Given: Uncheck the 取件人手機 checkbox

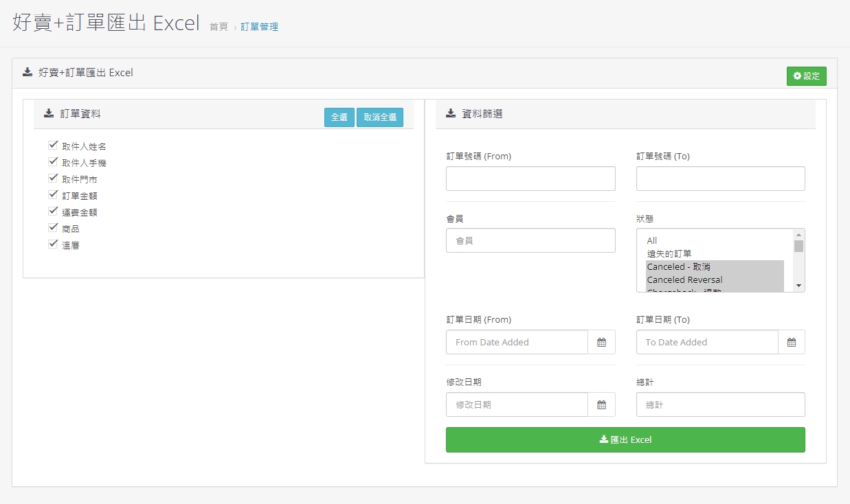Looking at the screenshot, I should tap(53, 161).
